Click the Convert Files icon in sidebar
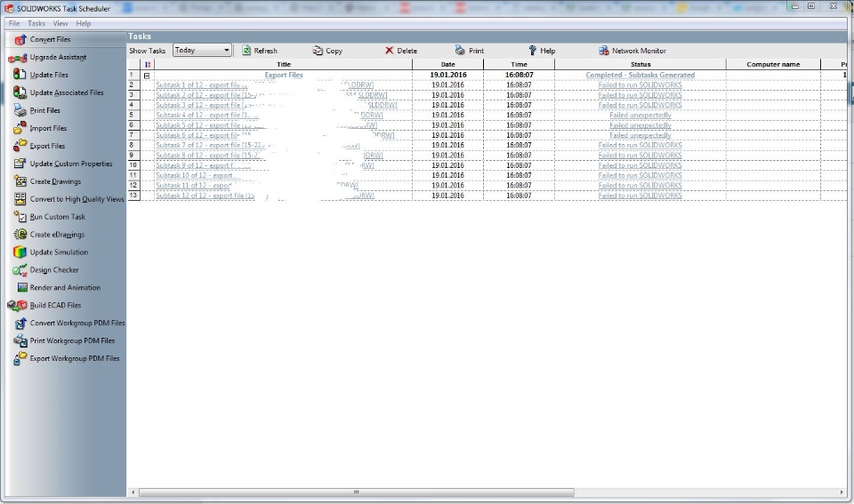 [x=20, y=39]
